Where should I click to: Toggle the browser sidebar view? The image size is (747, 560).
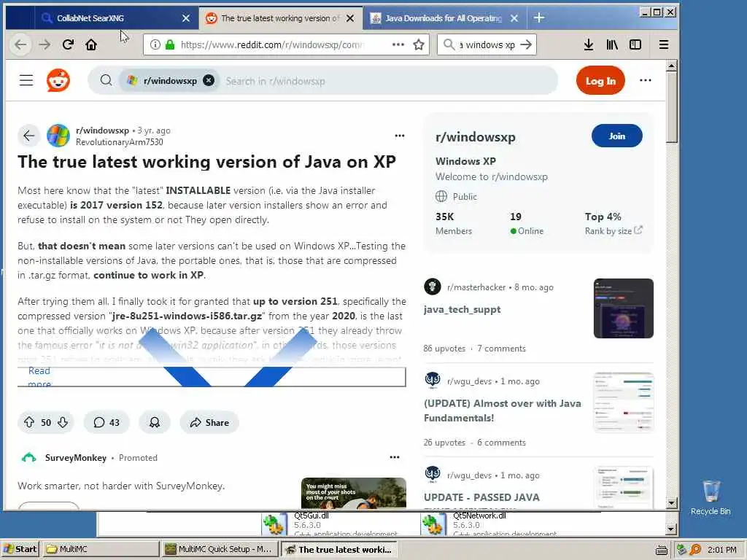[x=635, y=44]
